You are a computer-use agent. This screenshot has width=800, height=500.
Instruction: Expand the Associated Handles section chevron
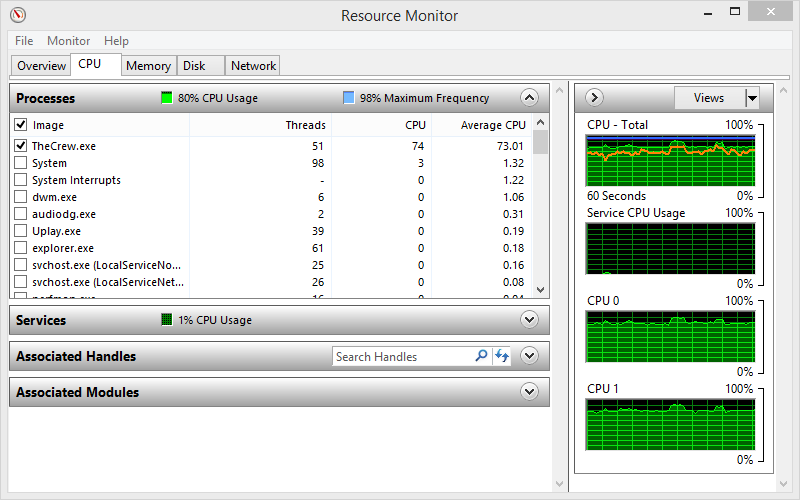pos(530,356)
